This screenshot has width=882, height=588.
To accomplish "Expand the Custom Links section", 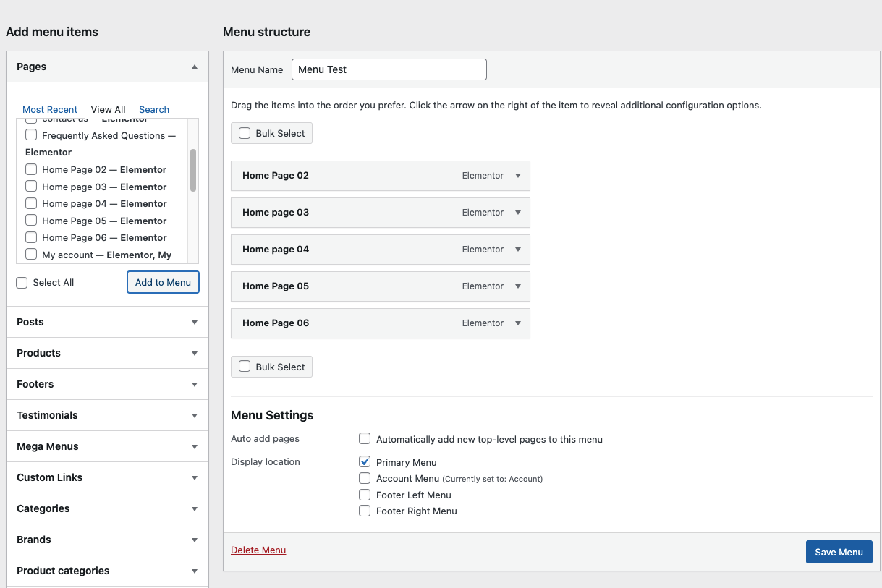I will (x=194, y=478).
